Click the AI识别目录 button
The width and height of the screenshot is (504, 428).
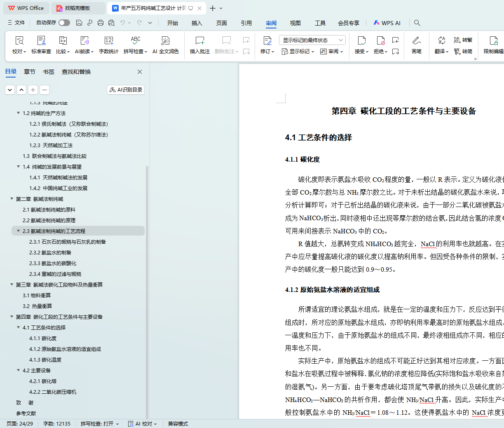click(x=126, y=90)
